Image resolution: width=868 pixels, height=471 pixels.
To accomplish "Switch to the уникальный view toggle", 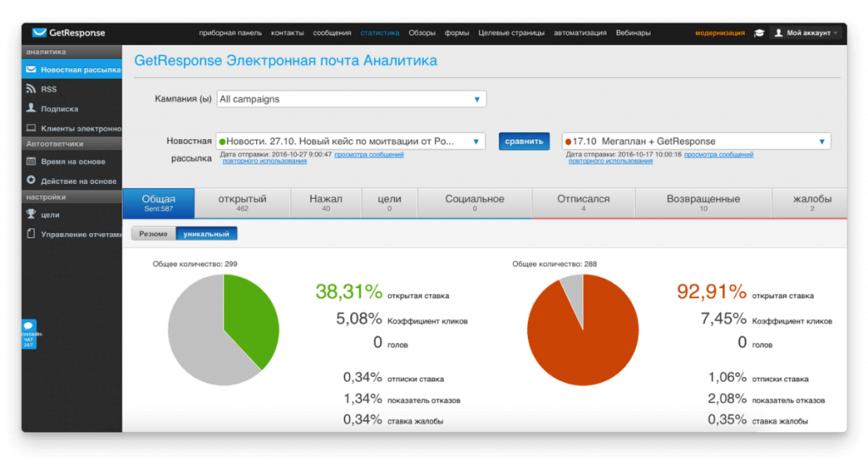I will point(207,234).
